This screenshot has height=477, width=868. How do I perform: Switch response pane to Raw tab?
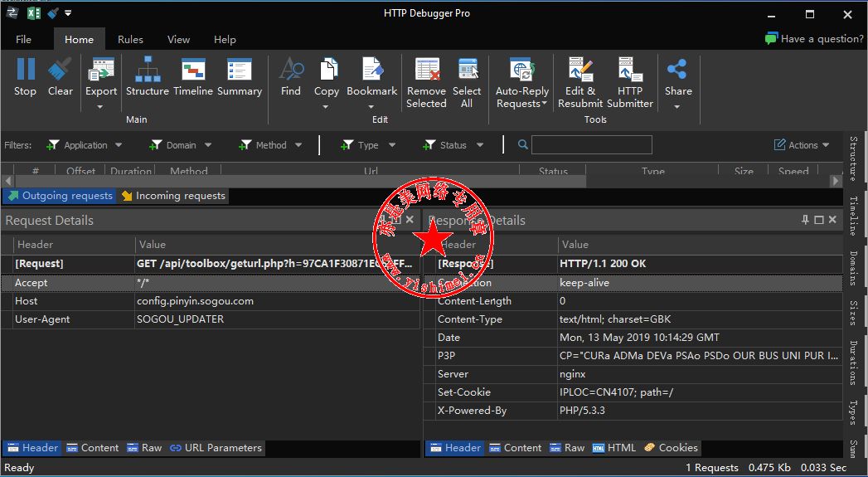(567, 448)
